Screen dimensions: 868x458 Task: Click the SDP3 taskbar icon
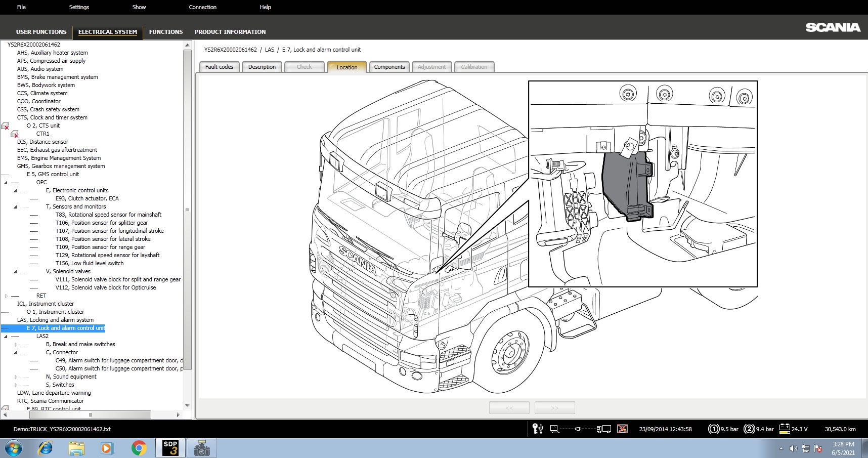click(170, 448)
